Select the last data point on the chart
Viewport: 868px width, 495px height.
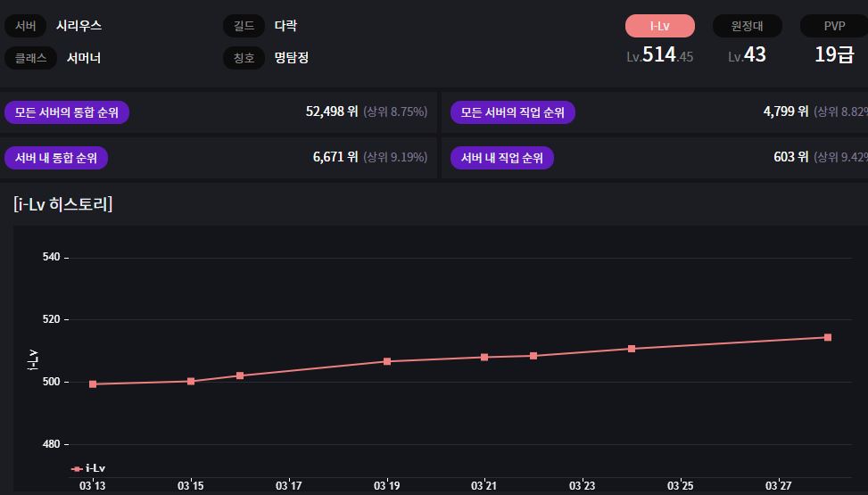pyautogui.click(x=828, y=337)
